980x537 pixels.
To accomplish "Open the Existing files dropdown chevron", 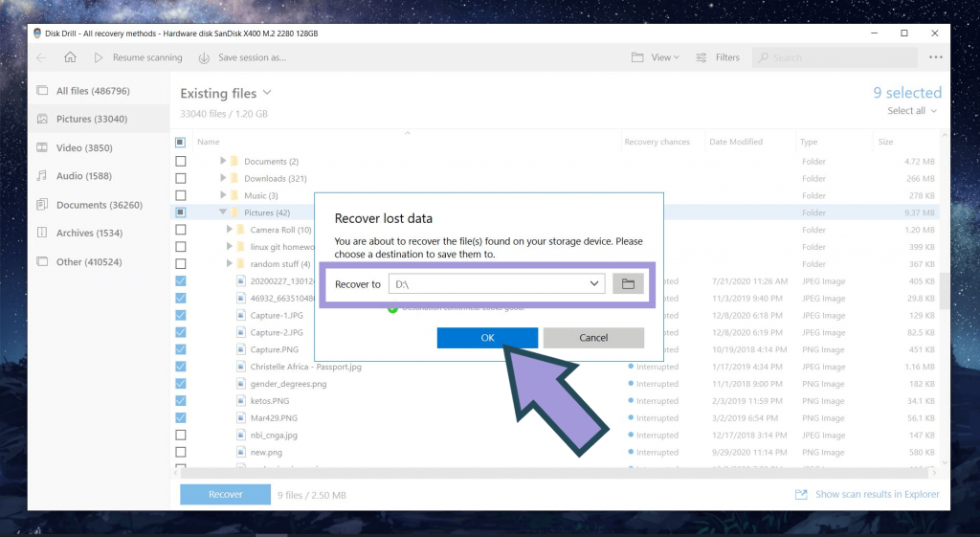I will 267,93.
